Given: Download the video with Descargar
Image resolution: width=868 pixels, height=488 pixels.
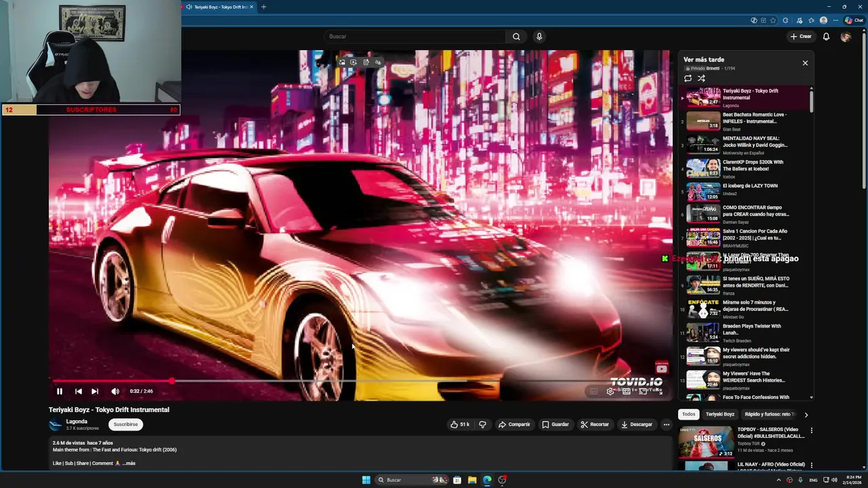Looking at the screenshot, I should tap(637, 424).
